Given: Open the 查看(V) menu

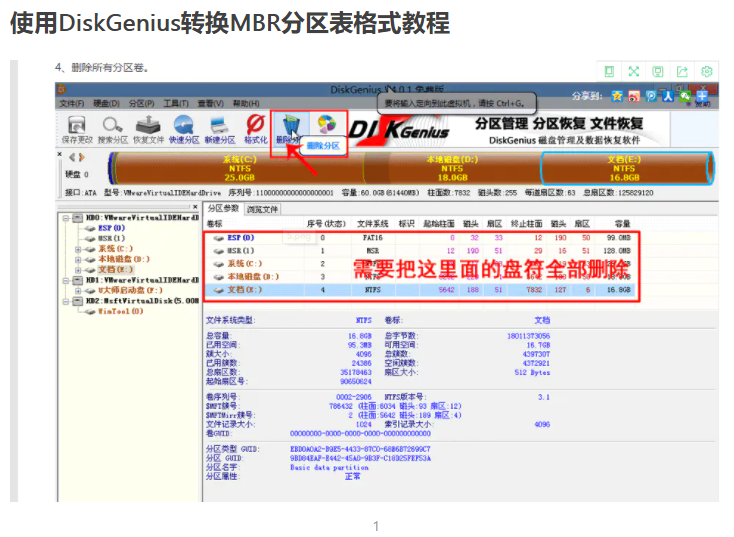Looking at the screenshot, I should click(x=210, y=103).
